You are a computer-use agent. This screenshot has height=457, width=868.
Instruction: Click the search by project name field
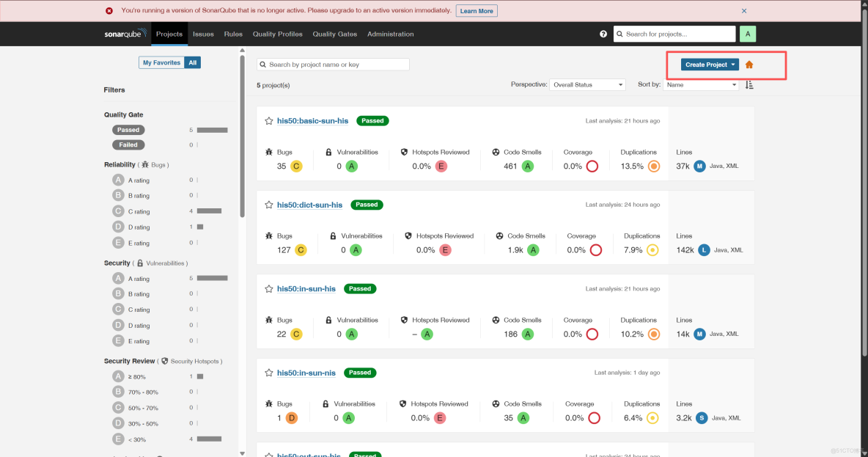[332, 64]
